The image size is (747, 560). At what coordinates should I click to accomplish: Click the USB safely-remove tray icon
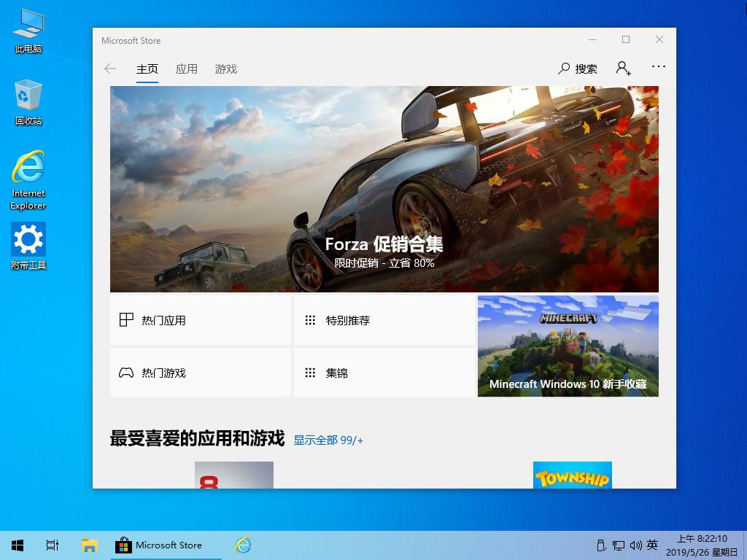coord(601,545)
